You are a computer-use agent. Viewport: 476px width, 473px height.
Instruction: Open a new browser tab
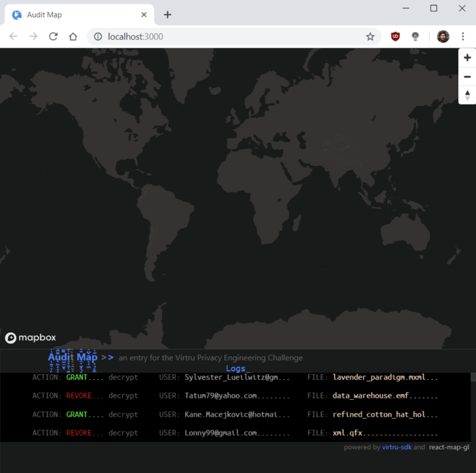click(167, 15)
